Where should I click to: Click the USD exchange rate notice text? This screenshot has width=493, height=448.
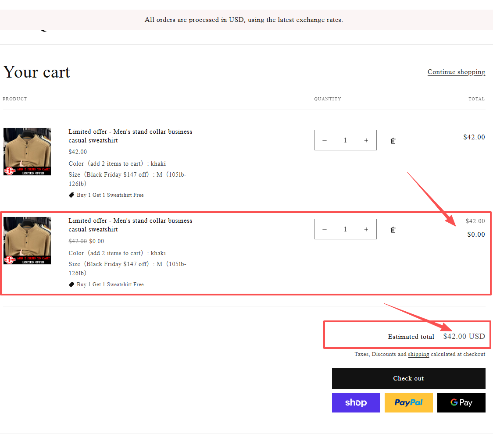244,20
